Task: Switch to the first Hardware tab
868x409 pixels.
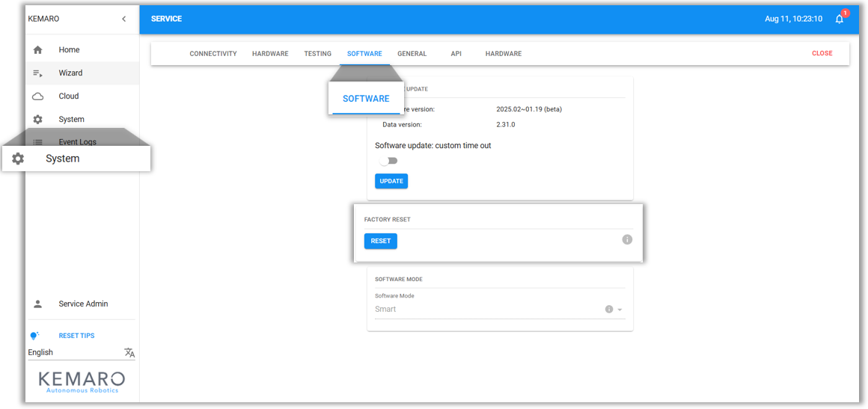Action: [x=270, y=54]
